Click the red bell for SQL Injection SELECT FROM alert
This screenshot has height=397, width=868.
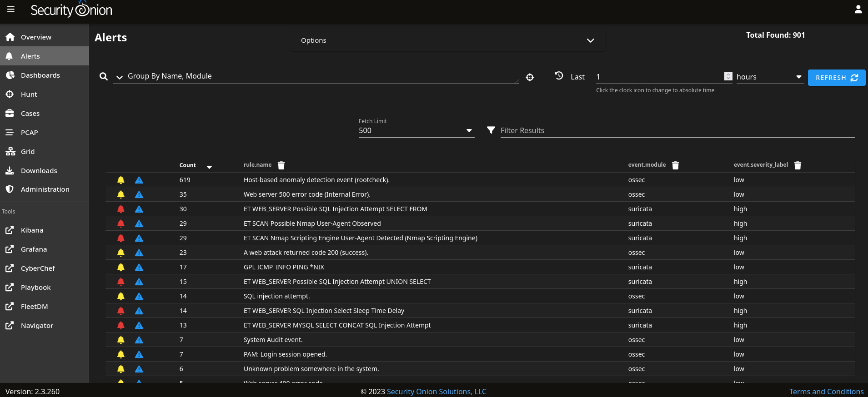(121, 209)
